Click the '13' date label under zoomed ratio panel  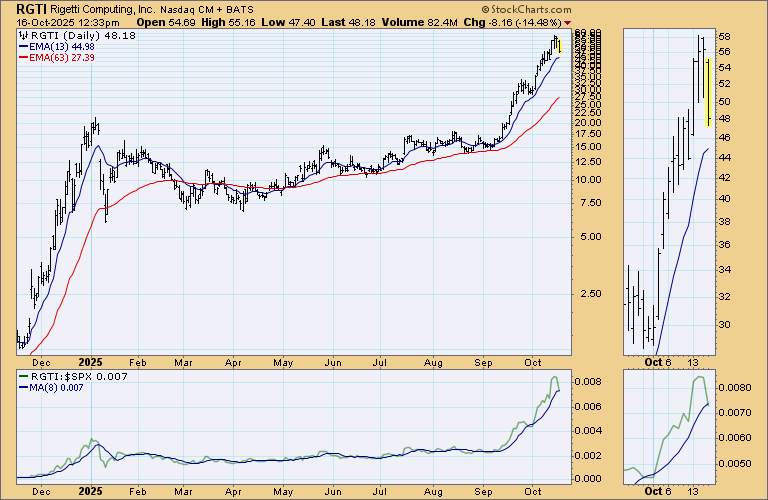click(x=693, y=492)
